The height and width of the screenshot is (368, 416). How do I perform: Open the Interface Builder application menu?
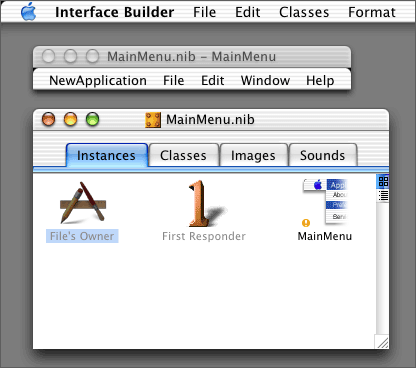(114, 12)
